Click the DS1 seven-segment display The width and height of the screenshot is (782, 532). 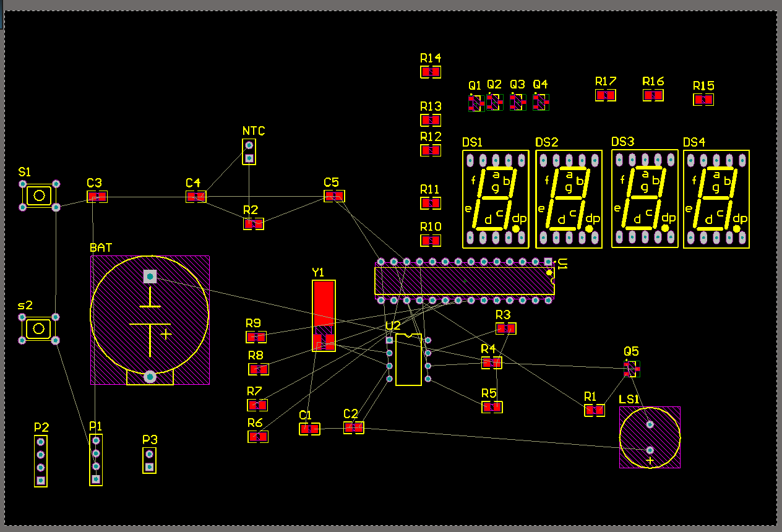pyautogui.click(x=496, y=199)
